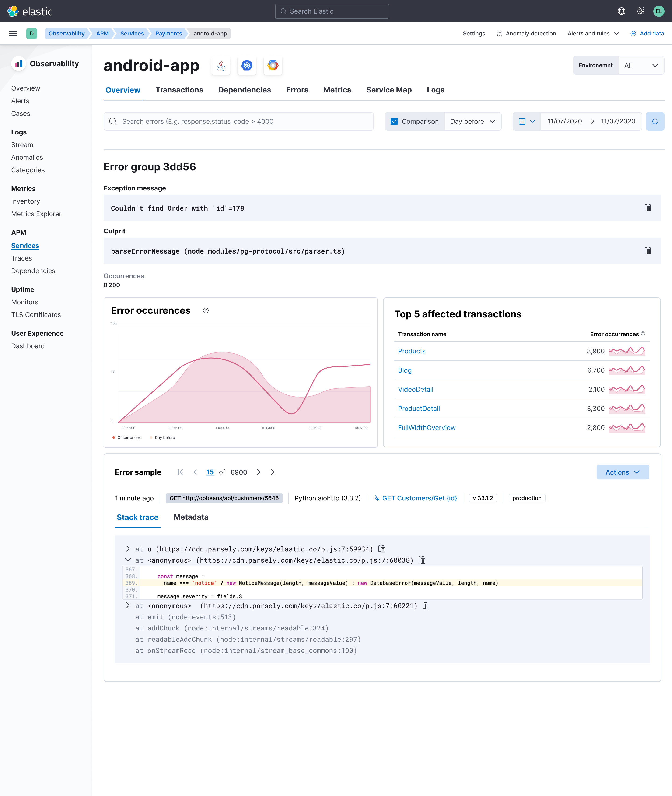Open Anomaly detection

point(526,34)
